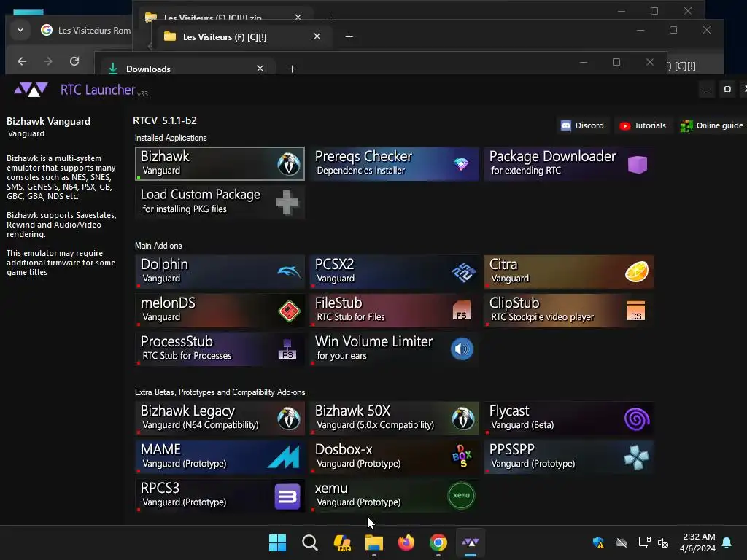This screenshot has height=560, width=747.
Task: Click the Flycast Vanguard (Beta) subtitle
Action: tap(522, 425)
